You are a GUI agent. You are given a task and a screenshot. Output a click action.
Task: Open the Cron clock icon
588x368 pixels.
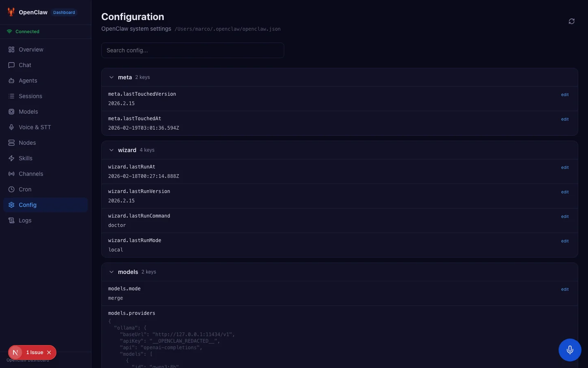[x=11, y=189]
